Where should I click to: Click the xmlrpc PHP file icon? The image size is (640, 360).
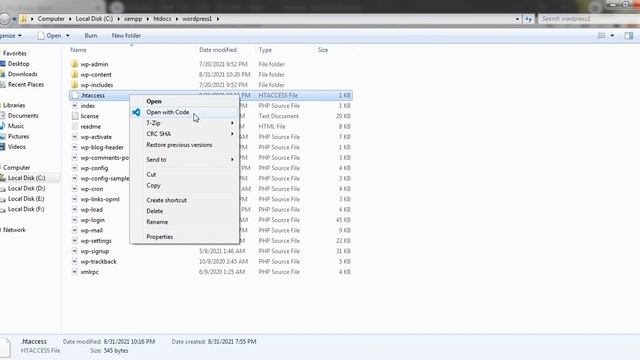75,272
